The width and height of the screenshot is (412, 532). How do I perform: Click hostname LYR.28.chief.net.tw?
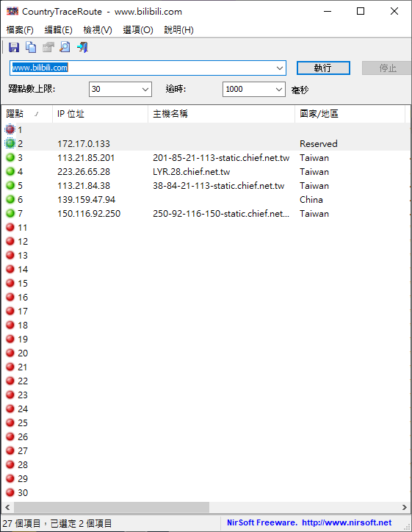pos(191,172)
